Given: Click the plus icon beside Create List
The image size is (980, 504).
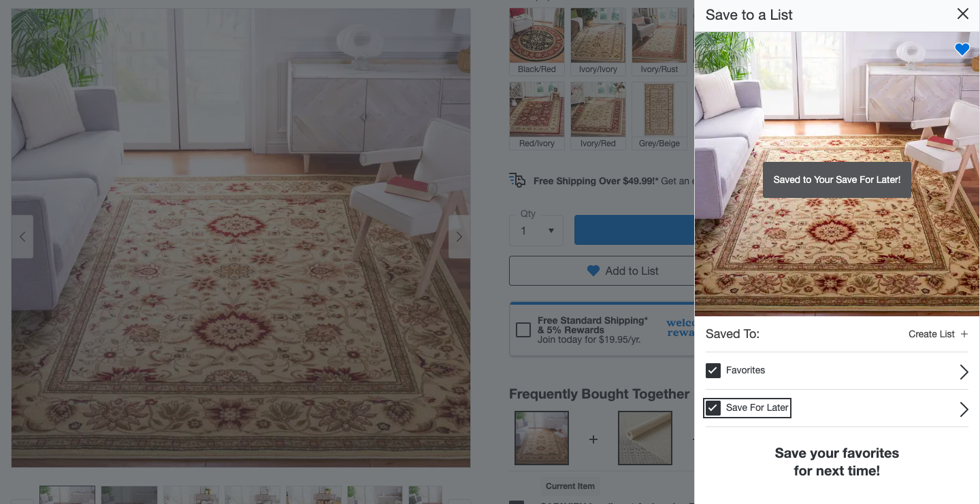Looking at the screenshot, I should pos(964,334).
